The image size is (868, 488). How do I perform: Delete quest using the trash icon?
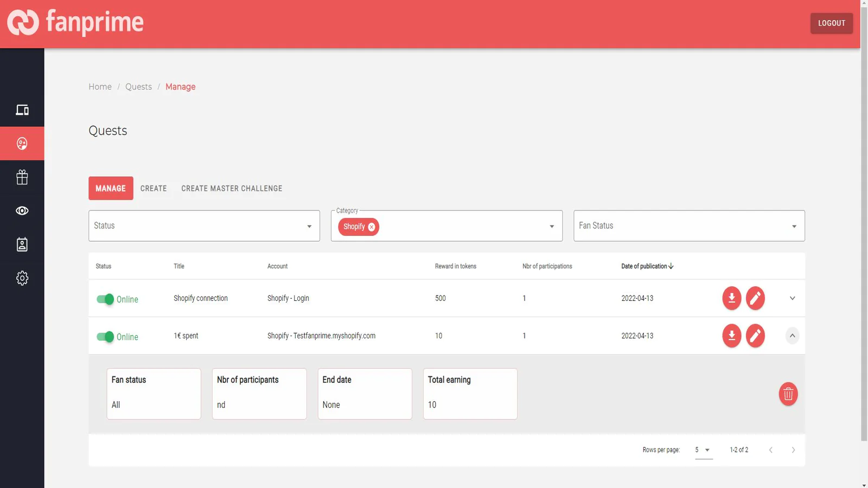(788, 394)
